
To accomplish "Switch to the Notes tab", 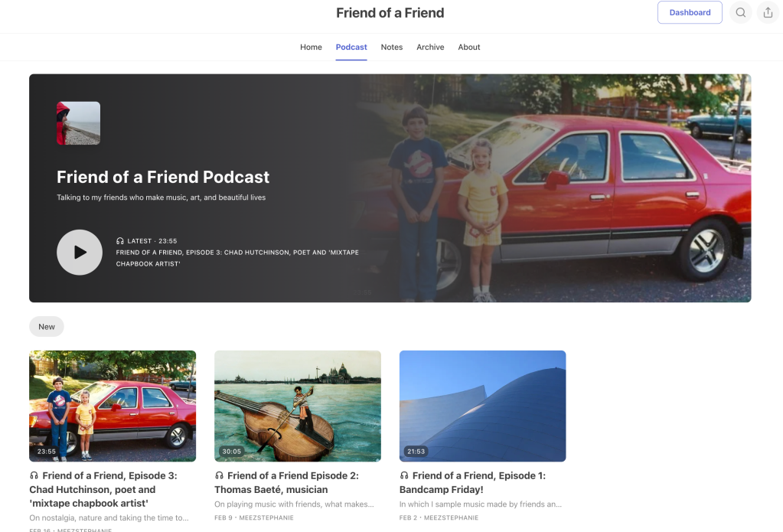I will 392,47.
